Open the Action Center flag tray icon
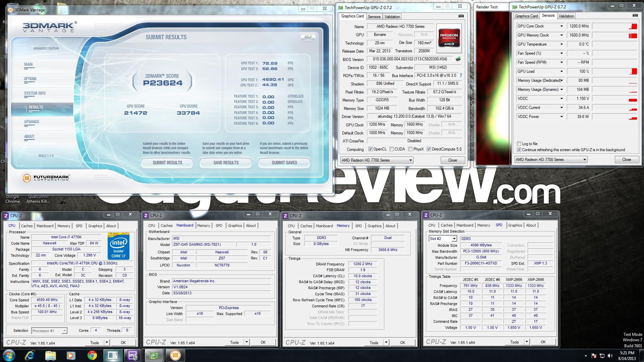This screenshot has width=644, height=362. pyautogui.click(x=594, y=356)
